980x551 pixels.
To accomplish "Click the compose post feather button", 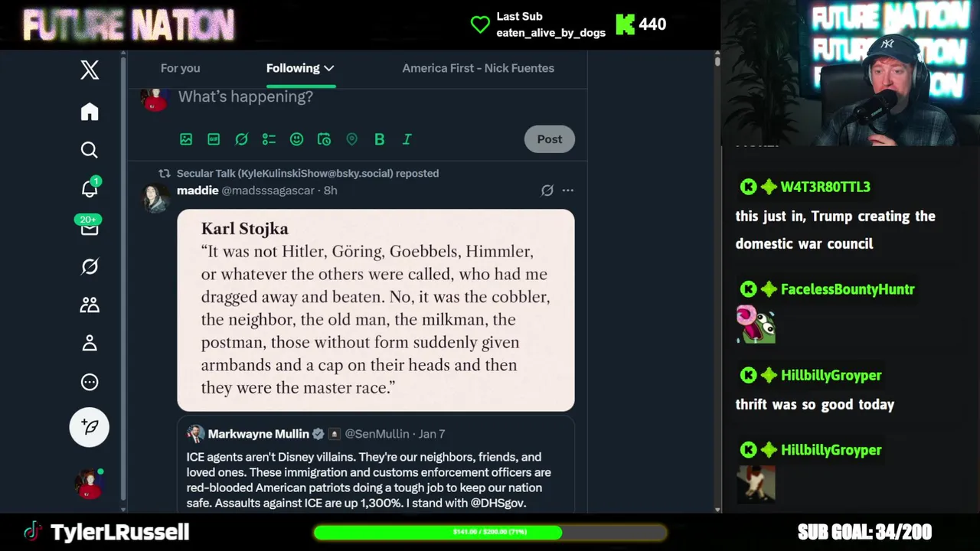I will click(x=90, y=427).
